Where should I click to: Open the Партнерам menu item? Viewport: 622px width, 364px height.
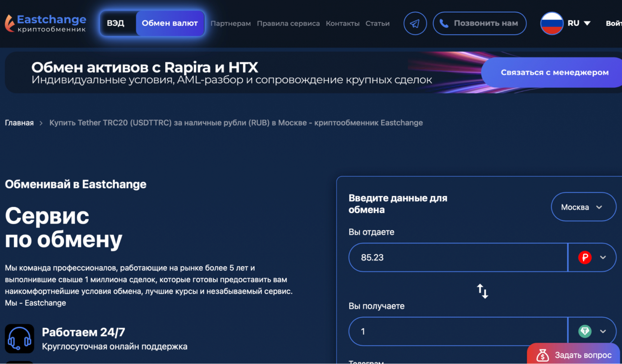231,23
